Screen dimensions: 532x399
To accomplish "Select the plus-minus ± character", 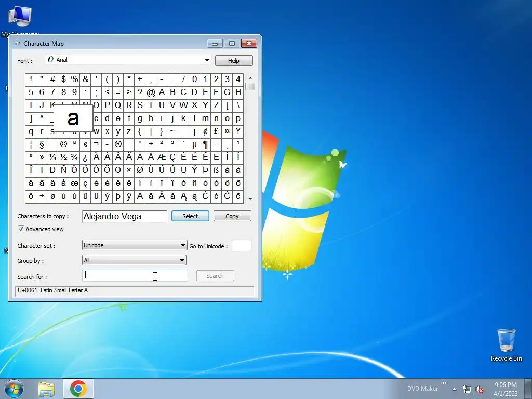I will coord(151,144).
